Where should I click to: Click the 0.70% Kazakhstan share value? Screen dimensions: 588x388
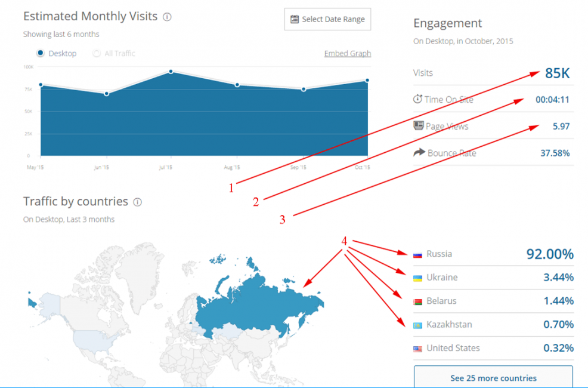click(x=558, y=325)
